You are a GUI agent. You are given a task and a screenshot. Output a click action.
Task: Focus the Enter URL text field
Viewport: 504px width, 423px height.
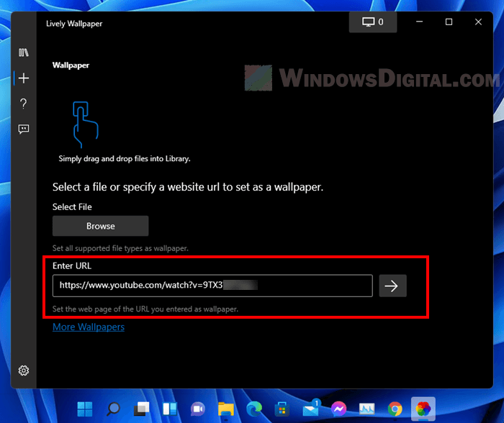tap(212, 286)
